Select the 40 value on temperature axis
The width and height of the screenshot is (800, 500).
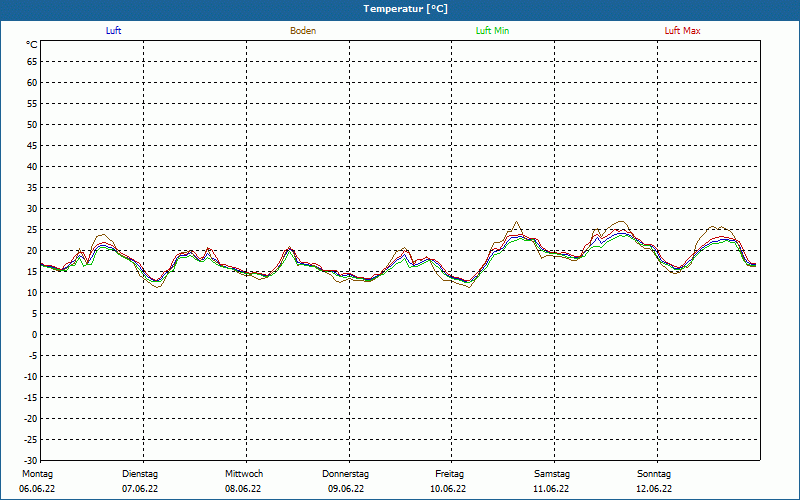point(32,166)
